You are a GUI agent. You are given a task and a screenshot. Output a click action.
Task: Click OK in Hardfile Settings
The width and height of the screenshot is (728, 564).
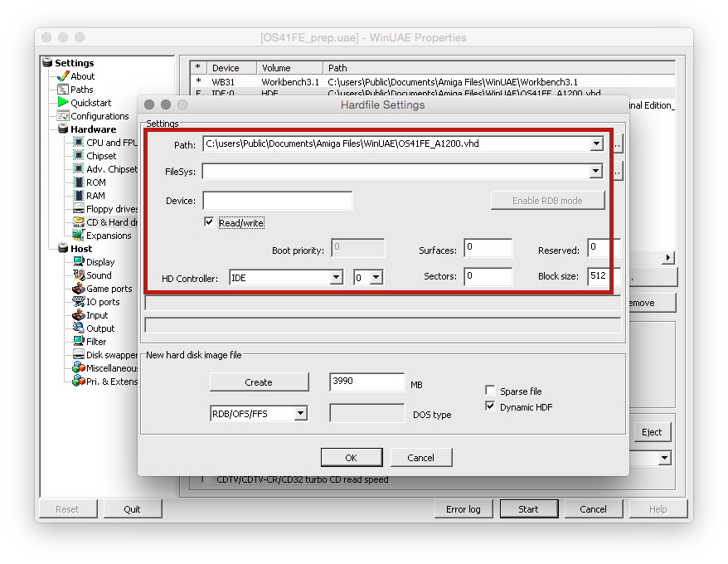click(x=352, y=458)
